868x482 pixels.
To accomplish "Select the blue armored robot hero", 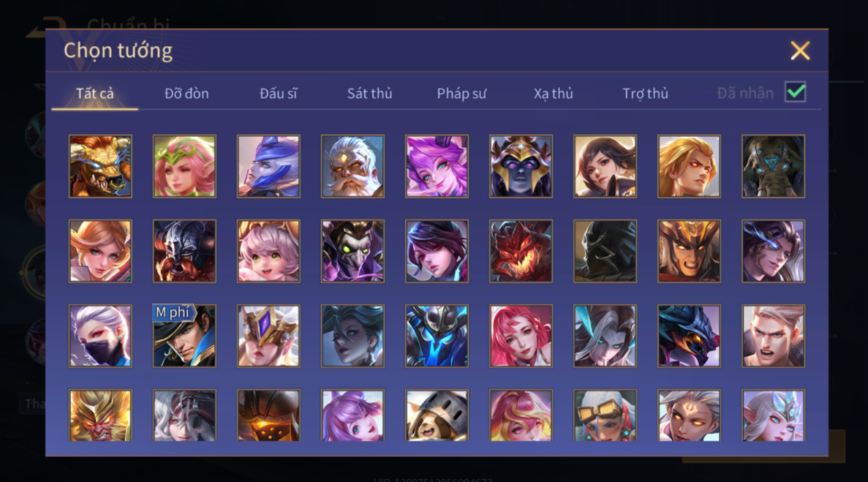I will [437, 336].
